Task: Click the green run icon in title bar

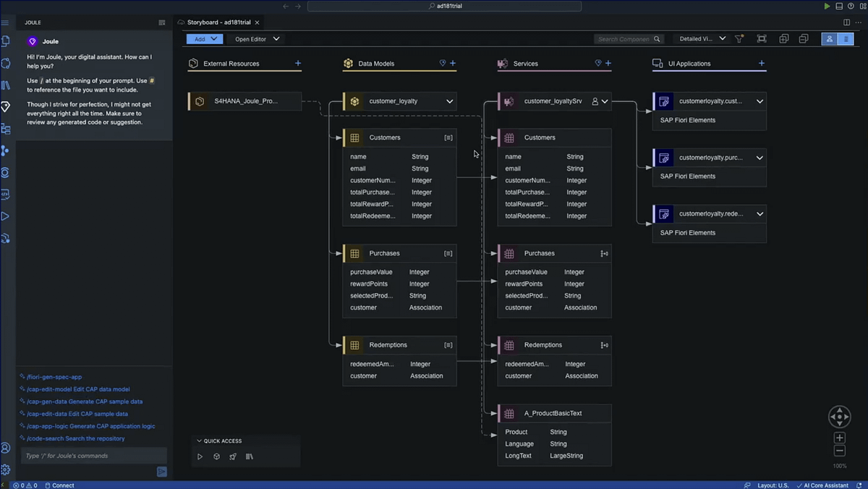Action: click(827, 6)
